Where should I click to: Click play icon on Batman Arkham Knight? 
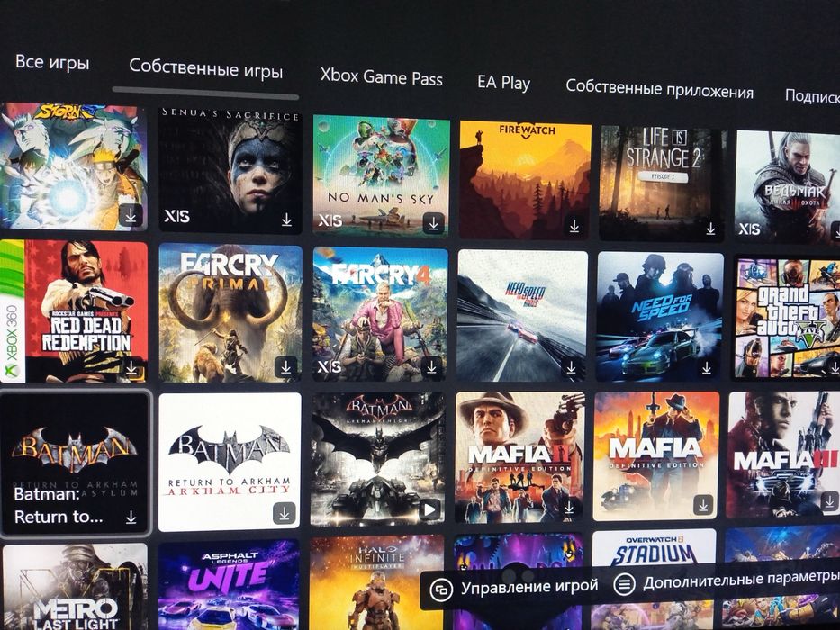click(429, 509)
